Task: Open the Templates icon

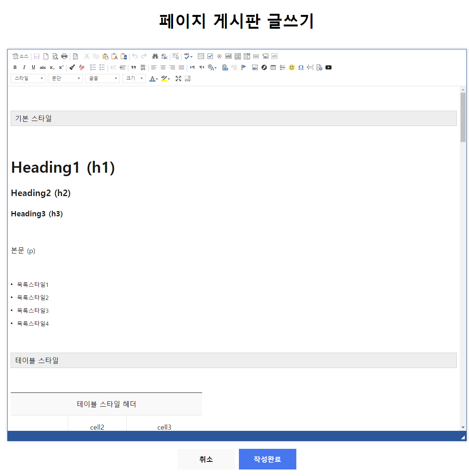Action: (x=75, y=56)
